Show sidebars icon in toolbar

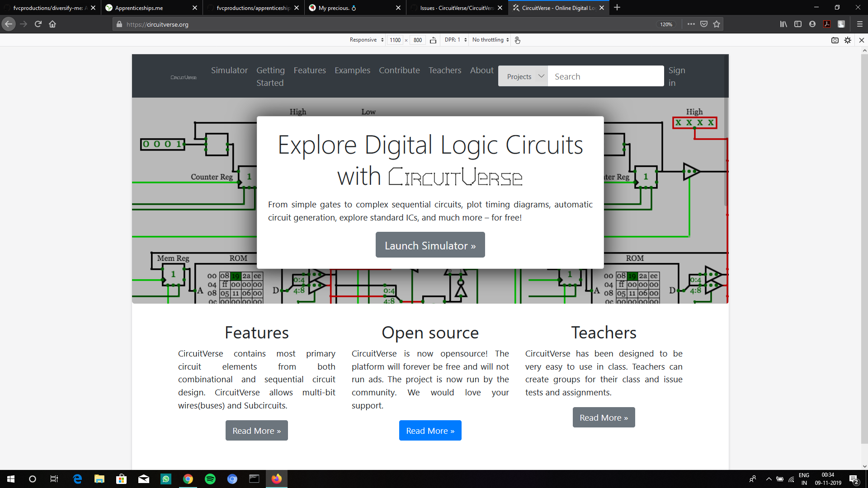coord(798,24)
